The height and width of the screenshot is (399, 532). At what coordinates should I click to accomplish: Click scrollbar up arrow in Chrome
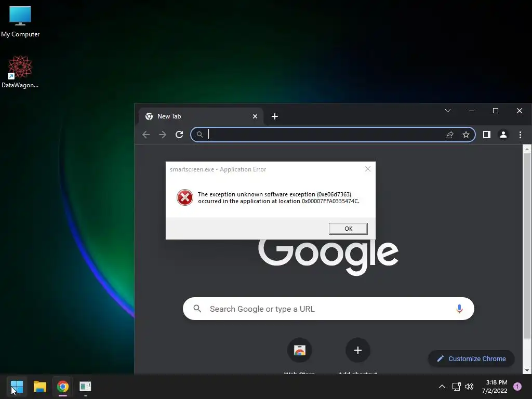[527, 149]
